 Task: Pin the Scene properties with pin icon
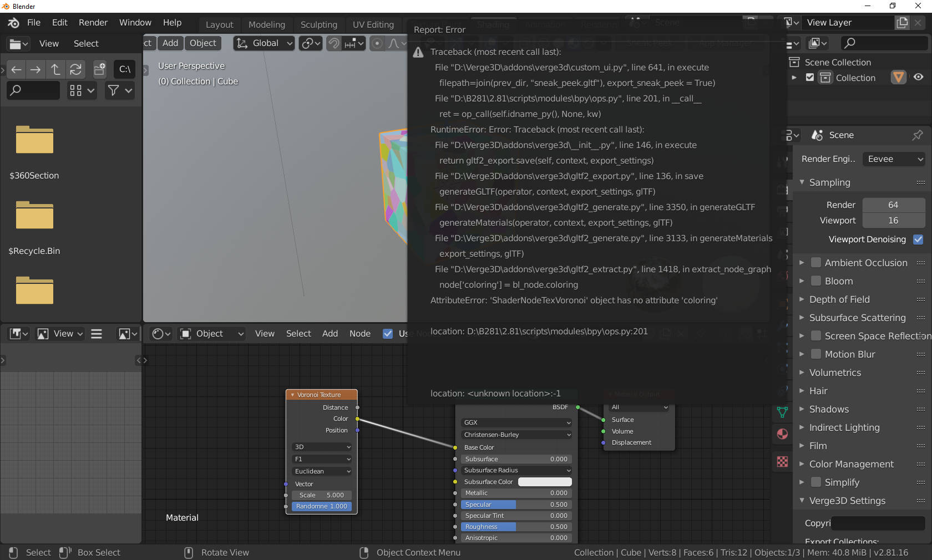point(918,135)
